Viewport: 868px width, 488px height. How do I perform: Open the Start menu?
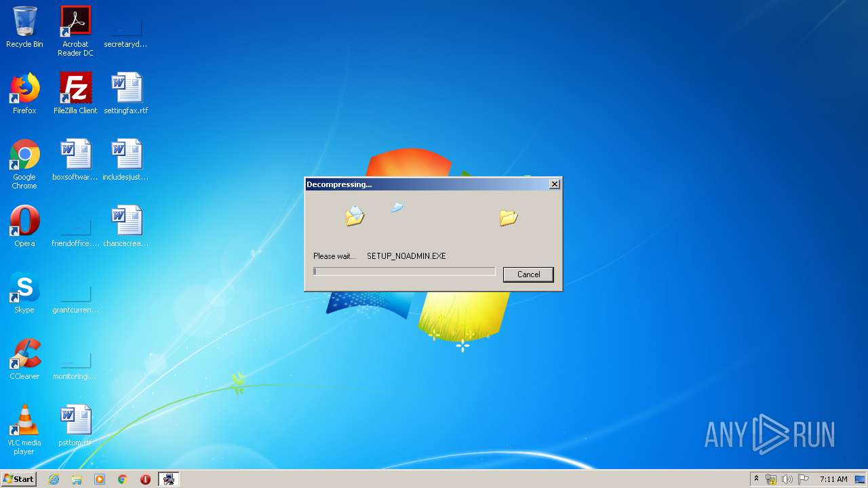19,479
